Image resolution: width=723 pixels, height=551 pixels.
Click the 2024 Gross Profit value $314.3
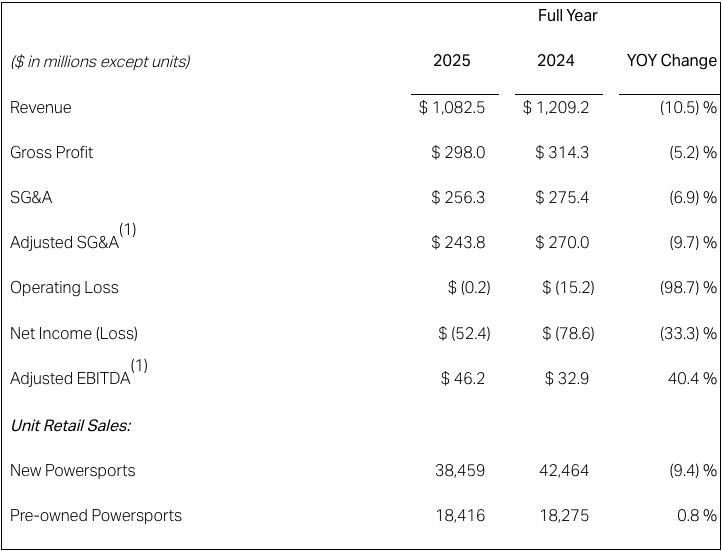tap(562, 152)
